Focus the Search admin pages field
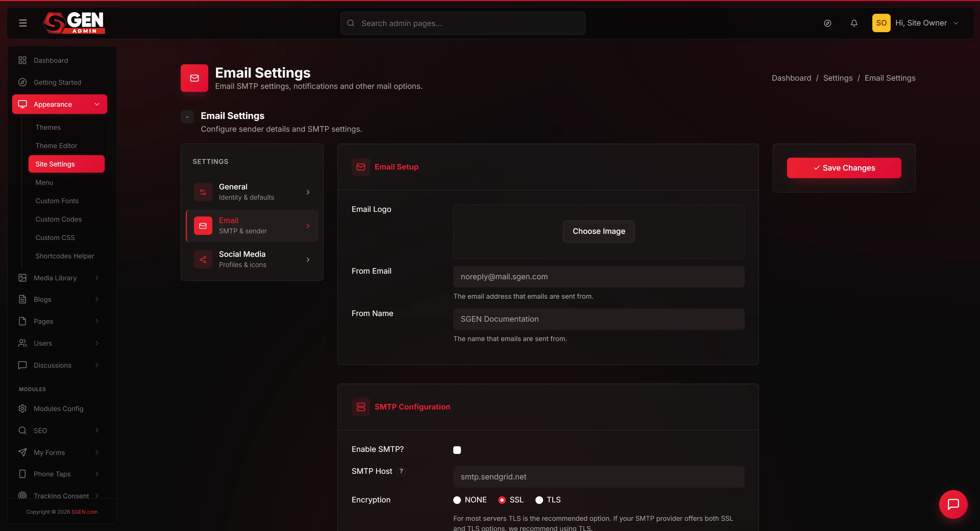Viewport: 980px width, 531px height. [463, 23]
